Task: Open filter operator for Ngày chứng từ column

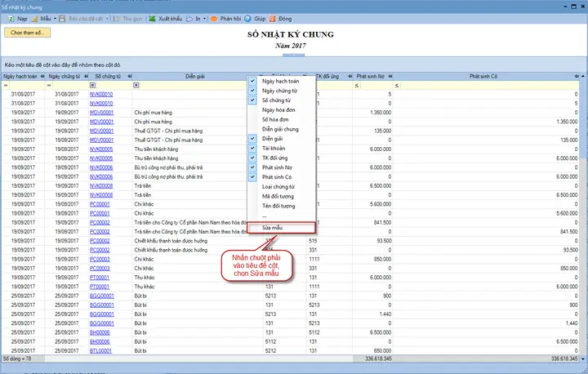Action: tap(49, 86)
